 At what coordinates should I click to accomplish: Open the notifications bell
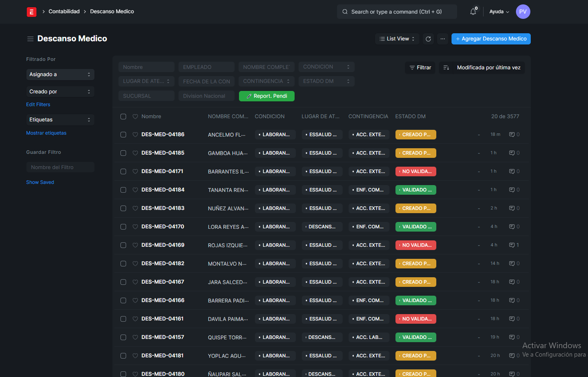coord(473,12)
